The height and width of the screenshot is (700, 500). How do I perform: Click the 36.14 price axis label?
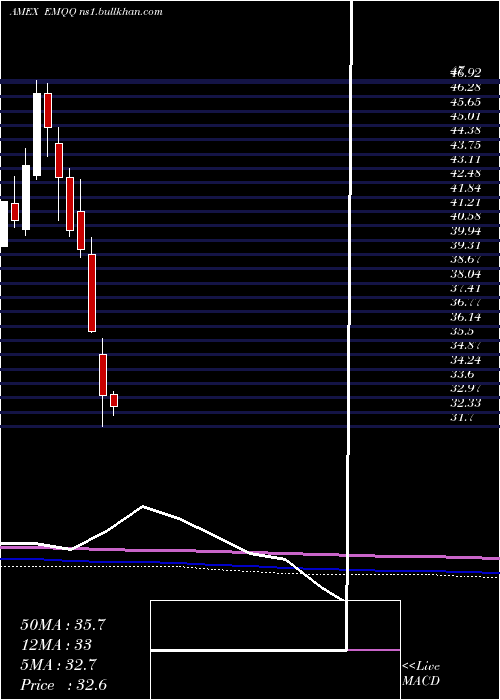click(x=466, y=317)
